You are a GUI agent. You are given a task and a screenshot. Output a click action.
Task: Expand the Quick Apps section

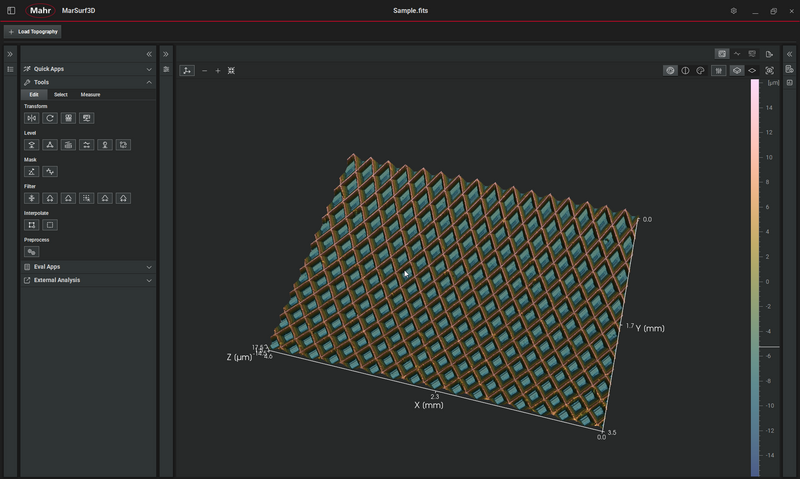pos(149,69)
